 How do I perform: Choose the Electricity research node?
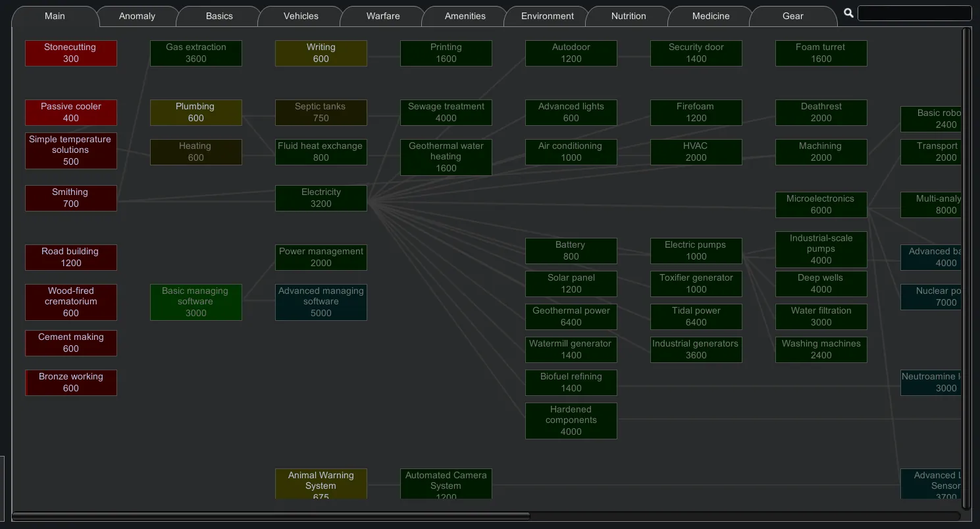pyautogui.click(x=321, y=198)
